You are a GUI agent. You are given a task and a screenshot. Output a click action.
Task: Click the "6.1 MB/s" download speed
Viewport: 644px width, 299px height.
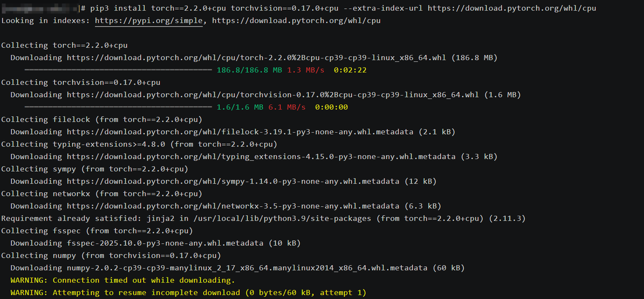click(287, 107)
